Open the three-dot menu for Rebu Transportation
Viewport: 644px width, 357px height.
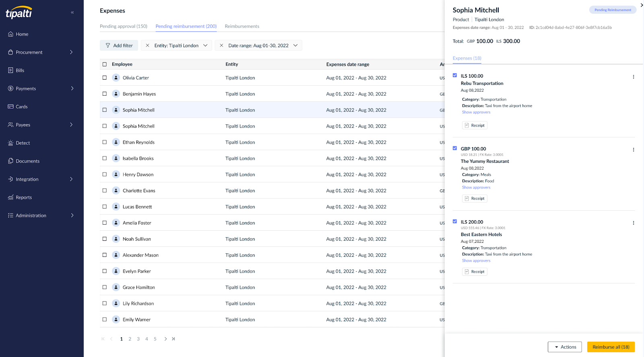(633, 77)
